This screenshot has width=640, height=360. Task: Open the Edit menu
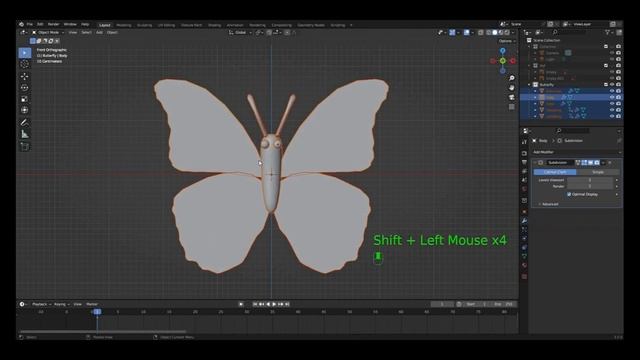pos(40,24)
